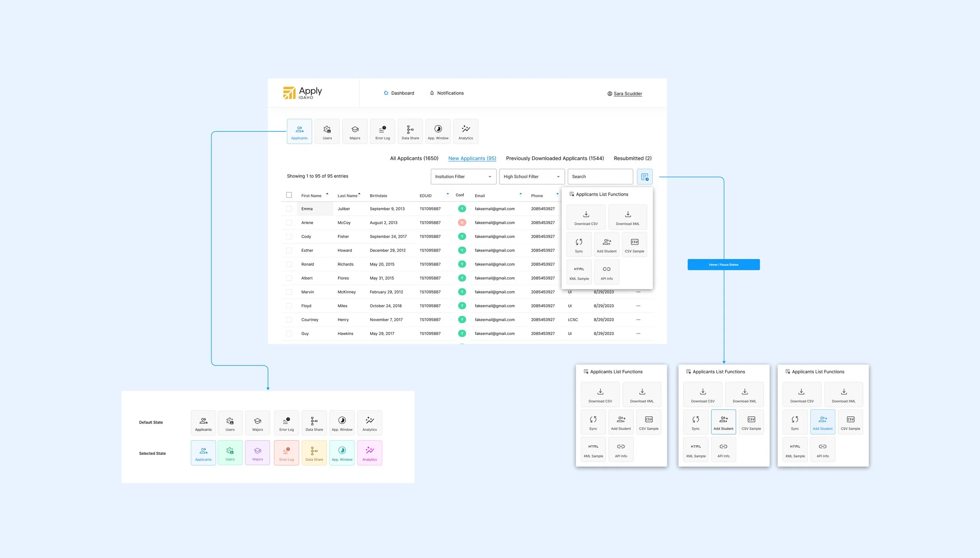The image size is (980, 558).
Task: Switch to Resubmitted (2) tab
Action: pyautogui.click(x=632, y=158)
